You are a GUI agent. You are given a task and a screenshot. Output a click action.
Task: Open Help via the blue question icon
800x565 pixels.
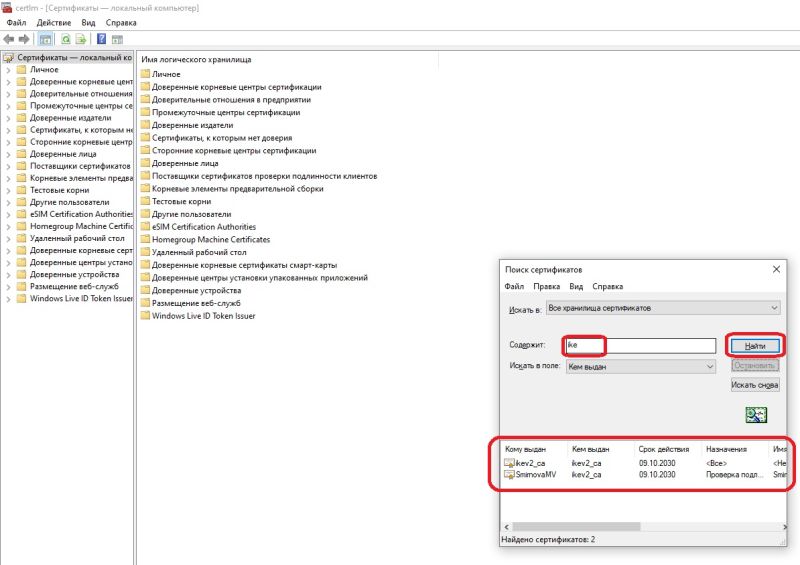[102, 39]
